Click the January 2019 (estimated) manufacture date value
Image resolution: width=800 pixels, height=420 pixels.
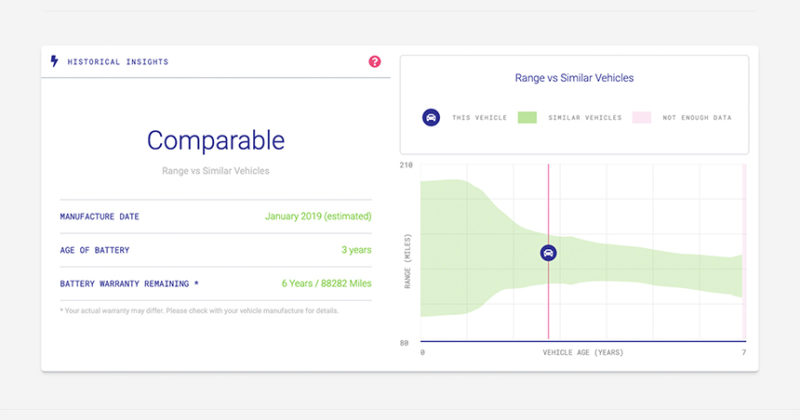pyautogui.click(x=318, y=216)
